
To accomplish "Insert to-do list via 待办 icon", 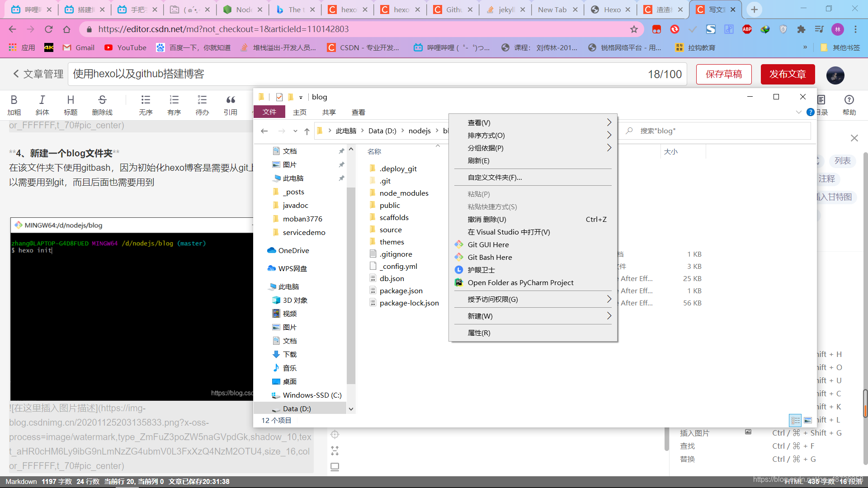I will (202, 105).
